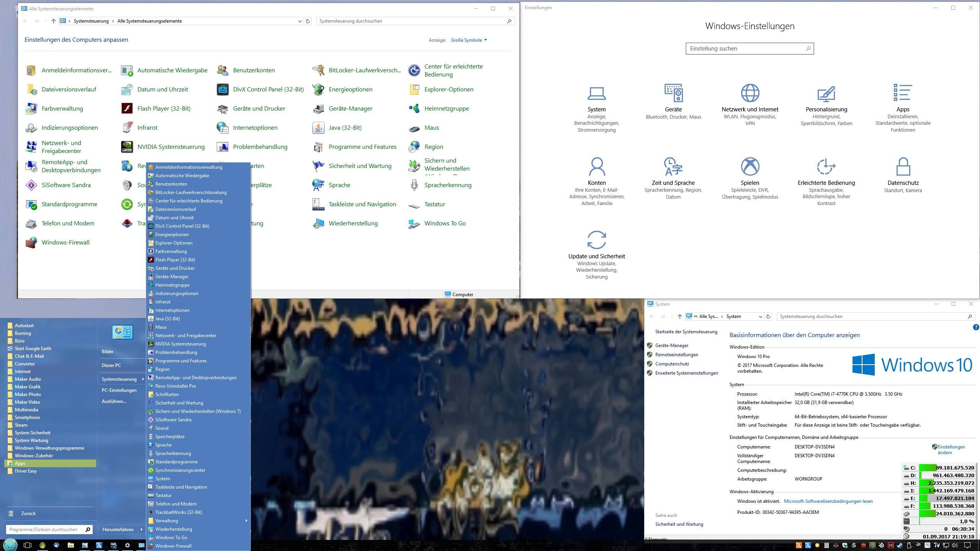
Task: Select Sound in the Systemsteuerung menu
Action: pos(162,428)
